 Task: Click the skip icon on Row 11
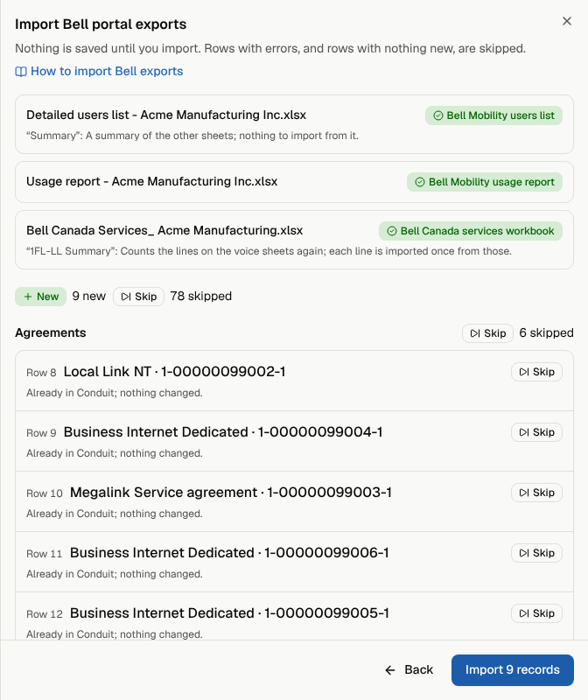(x=524, y=553)
